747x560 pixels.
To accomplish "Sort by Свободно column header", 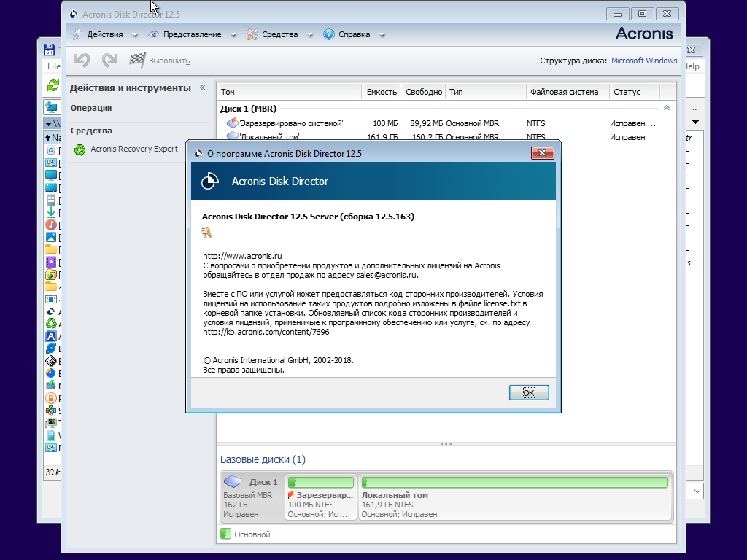I will coord(424,92).
